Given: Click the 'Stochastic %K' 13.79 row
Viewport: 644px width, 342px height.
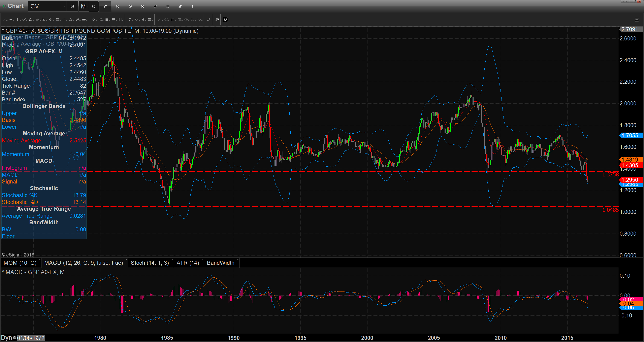Looking at the screenshot, I should click(44, 195).
